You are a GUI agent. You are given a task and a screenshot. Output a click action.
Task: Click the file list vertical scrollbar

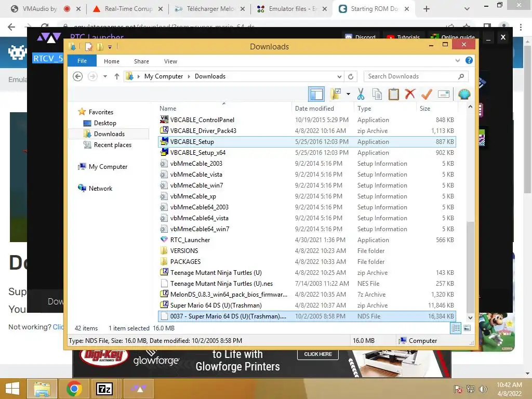[470, 268]
